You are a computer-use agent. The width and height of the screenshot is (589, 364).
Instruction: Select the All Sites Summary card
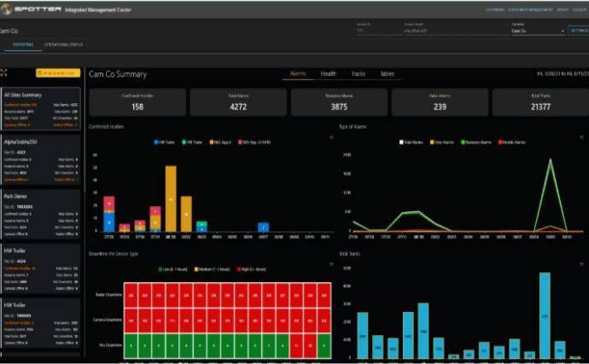click(x=41, y=109)
